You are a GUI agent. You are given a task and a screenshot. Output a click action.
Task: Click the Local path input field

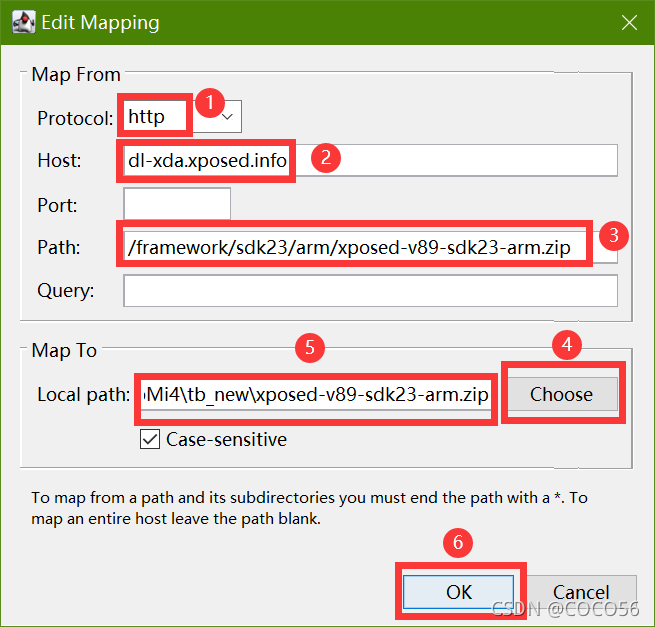tap(316, 394)
